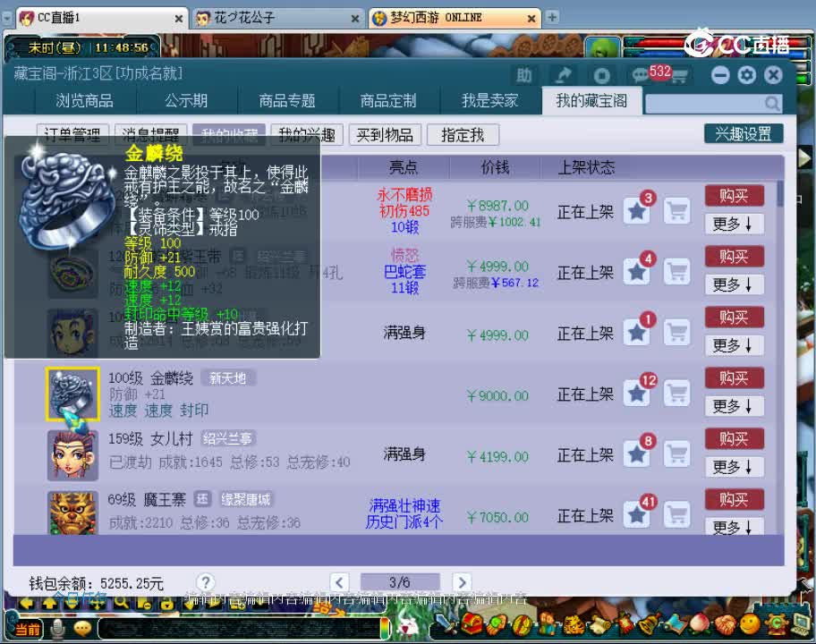Image resolution: width=816 pixels, height=644 pixels.
Task: Expand 更多 for the 魔王寨 row
Action: coord(734,527)
